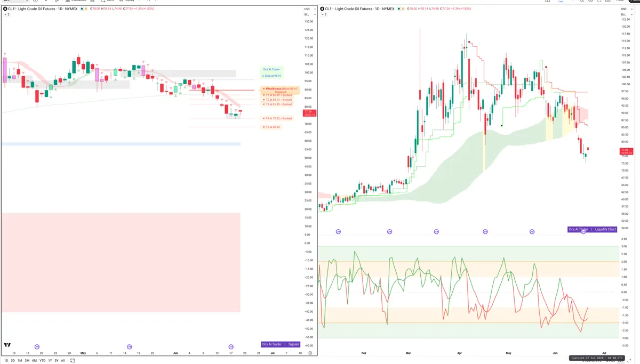The height and width of the screenshot is (364, 640).
Task: Select the 5Y time range
Action: [57, 361]
